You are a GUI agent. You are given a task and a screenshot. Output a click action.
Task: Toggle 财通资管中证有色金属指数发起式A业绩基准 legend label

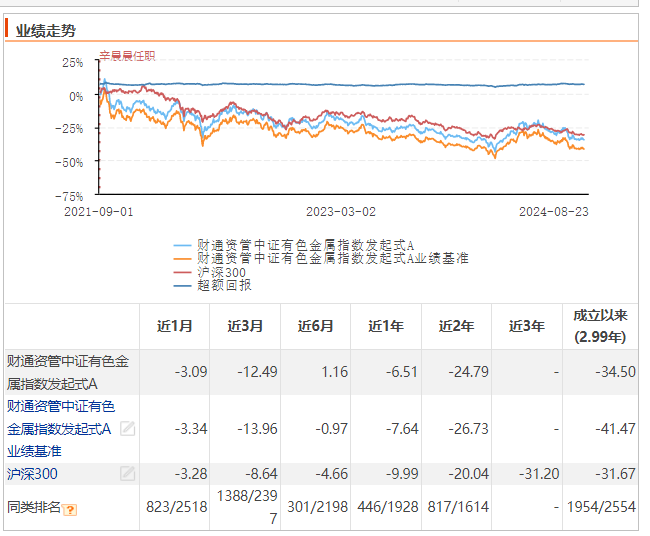[x=332, y=258]
